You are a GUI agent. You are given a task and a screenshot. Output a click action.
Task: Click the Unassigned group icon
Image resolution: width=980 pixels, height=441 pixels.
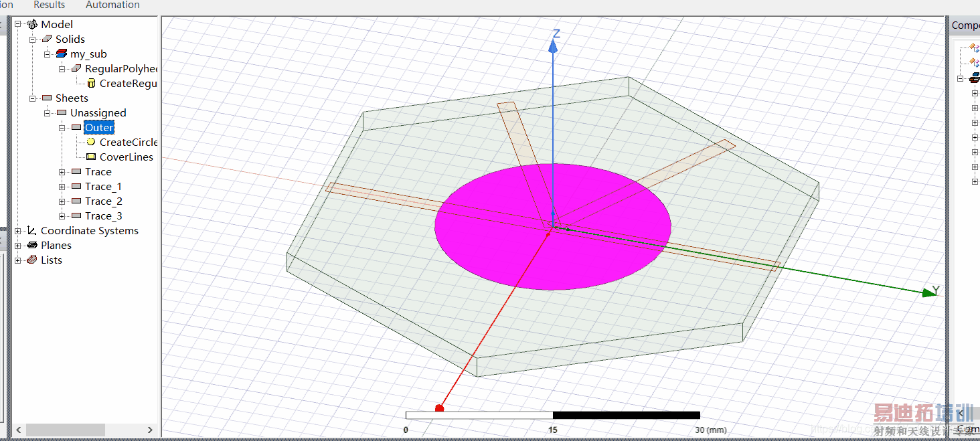click(x=62, y=113)
